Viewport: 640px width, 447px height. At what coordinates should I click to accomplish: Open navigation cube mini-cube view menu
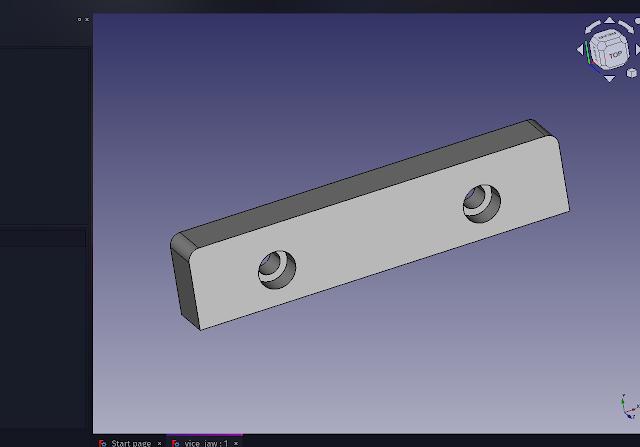(x=631, y=73)
